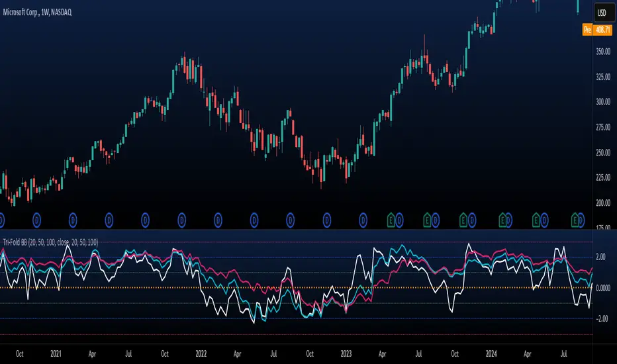Click the January 2024 earnings marker
This screenshot has height=364, width=617.
(x=502, y=220)
